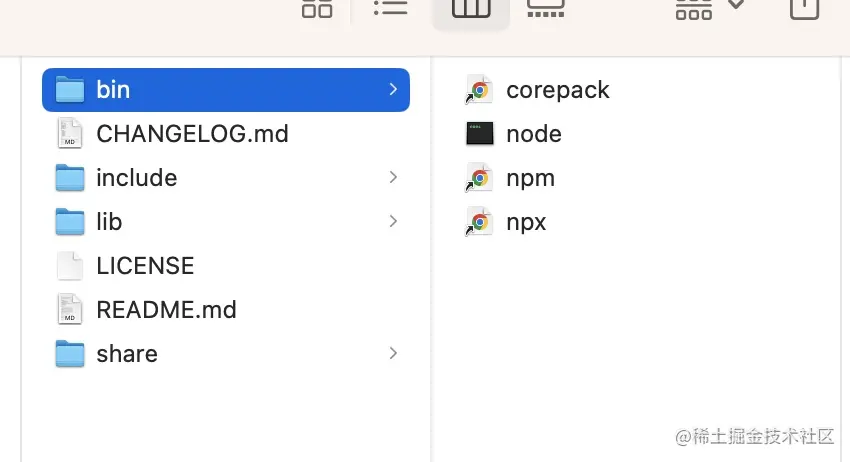
Task: Switch to icon grid view
Action: coord(317,8)
